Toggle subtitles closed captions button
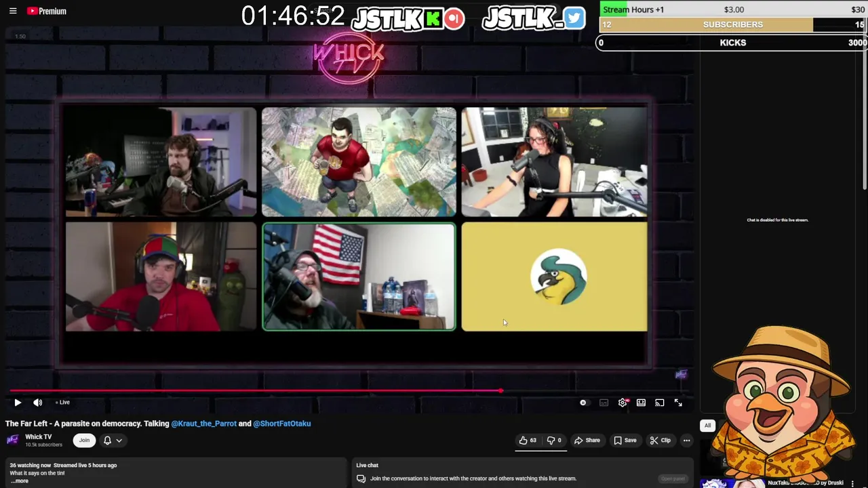This screenshot has width=868, height=488. 604,403
